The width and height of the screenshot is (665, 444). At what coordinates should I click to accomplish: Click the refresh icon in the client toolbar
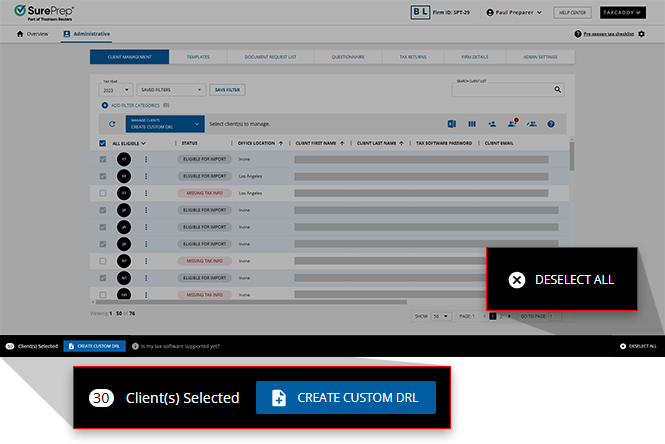(x=112, y=124)
